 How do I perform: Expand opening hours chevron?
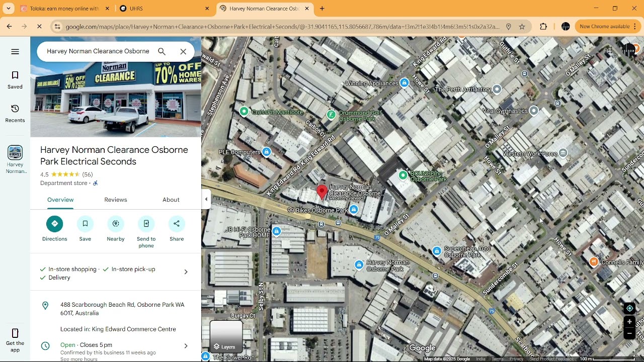click(186, 346)
